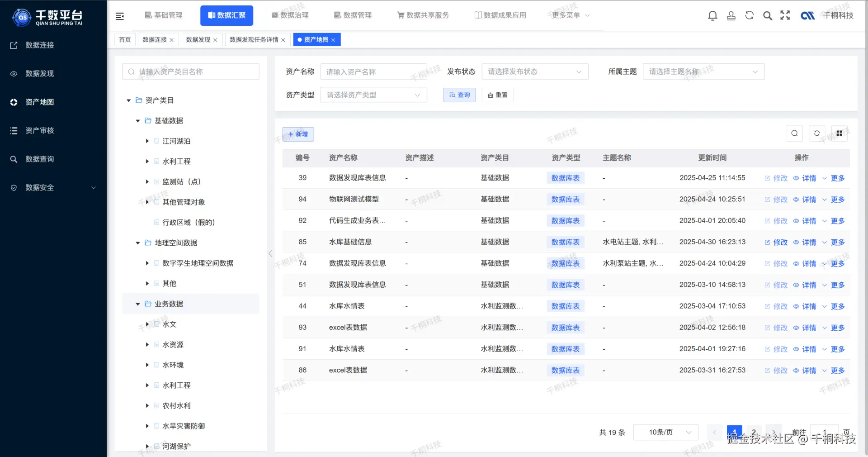Image resolution: width=868 pixels, height=457 pixels.
Task: Switch to the 数据治理 menu
Action: pos(290,15)
